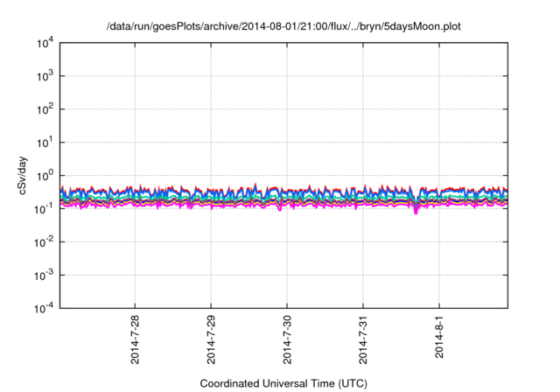The image size is (560, 392).
Task: Click the 10^-4 y-axis tick label
Action: click(x=44, y=308)
